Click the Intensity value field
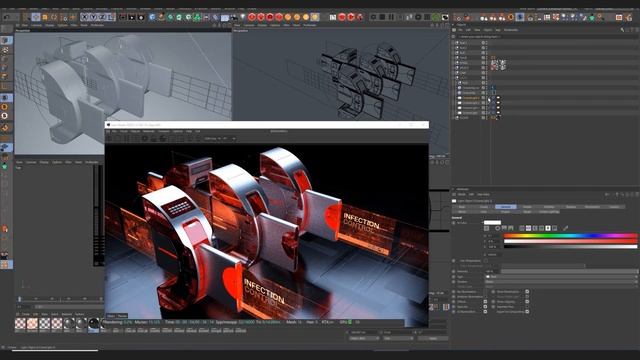 [491, 271]
